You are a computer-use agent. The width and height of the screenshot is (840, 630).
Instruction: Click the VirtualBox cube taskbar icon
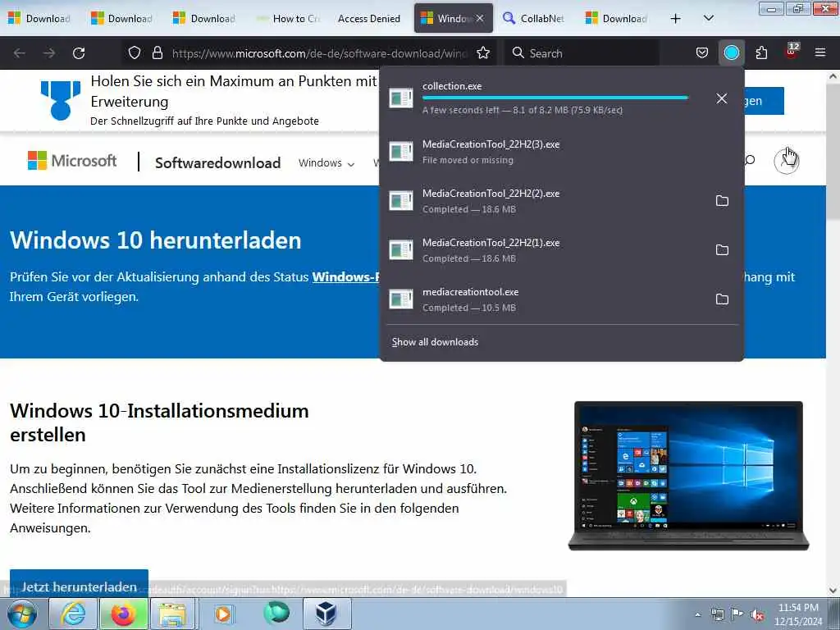[326, 614]
